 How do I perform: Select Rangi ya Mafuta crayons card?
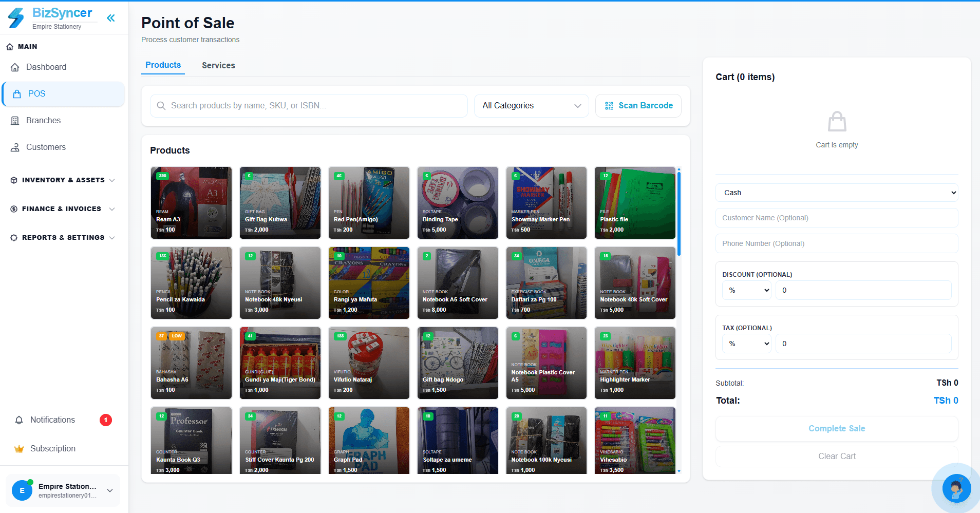(x=369, y=282)
